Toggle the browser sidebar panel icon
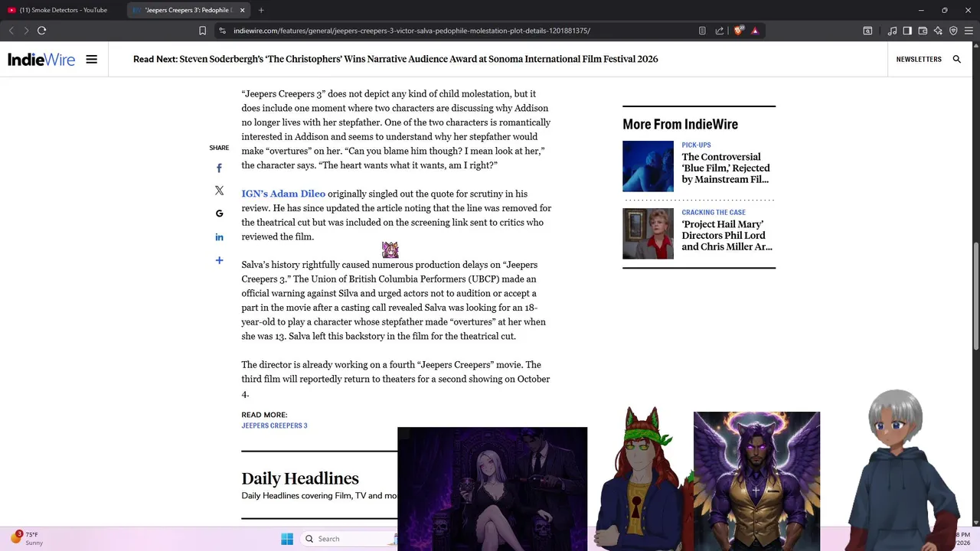This screenshot has width=980, height=551. point(907,31)
